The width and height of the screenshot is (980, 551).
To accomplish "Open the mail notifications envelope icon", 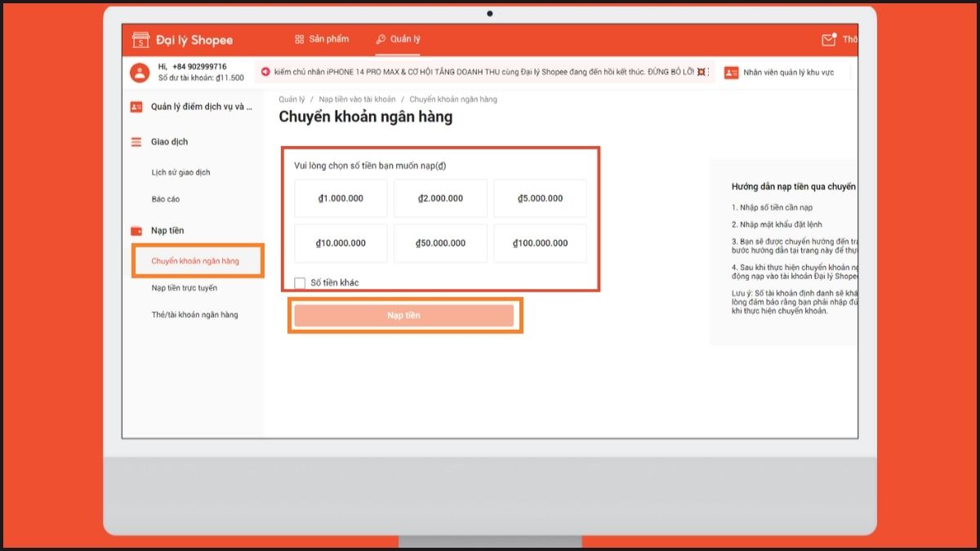I will (x=829, y=39).
